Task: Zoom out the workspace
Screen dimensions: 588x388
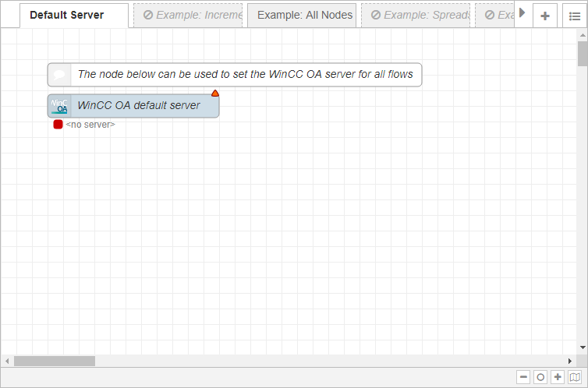Action: point(523,377)
